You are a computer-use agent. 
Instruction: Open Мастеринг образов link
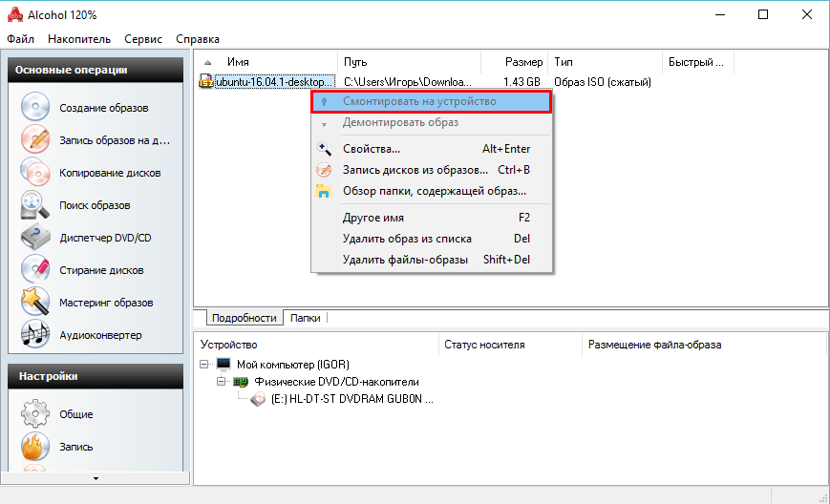pyautogui.click(x=106, y=303)
